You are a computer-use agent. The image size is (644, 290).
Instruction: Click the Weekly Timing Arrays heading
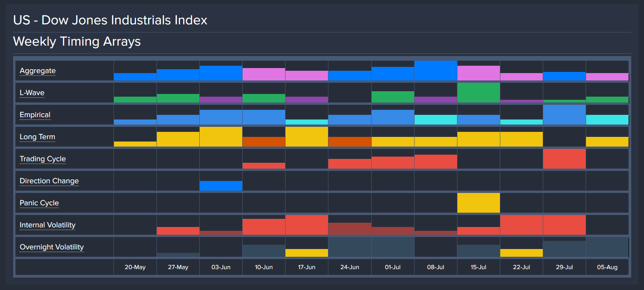(77, 41)
